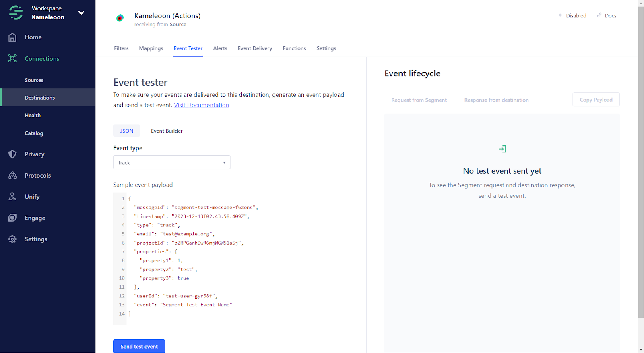Expand the Workspace Kameleoon switcher chevron

tap(81, 12)
